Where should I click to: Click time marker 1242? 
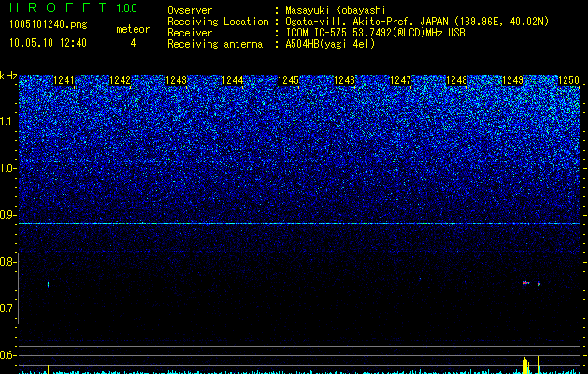click(120, 80)
